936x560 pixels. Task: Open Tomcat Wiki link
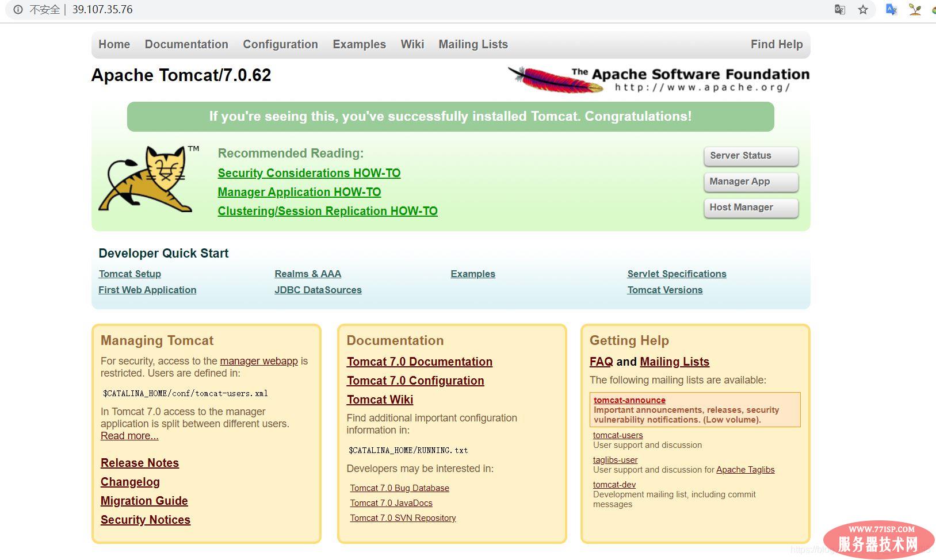(380, 400)
